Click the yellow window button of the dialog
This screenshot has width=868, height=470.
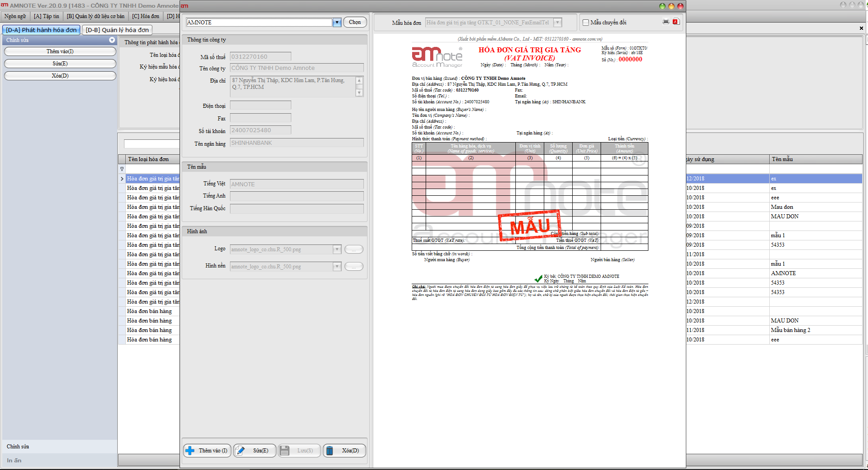click(671, 6)
